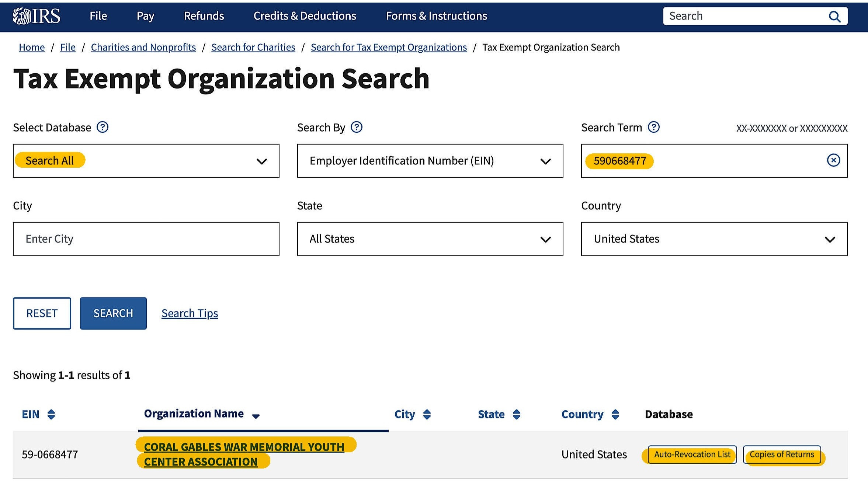Click the Copies of Returns tag

click(782, 455)
